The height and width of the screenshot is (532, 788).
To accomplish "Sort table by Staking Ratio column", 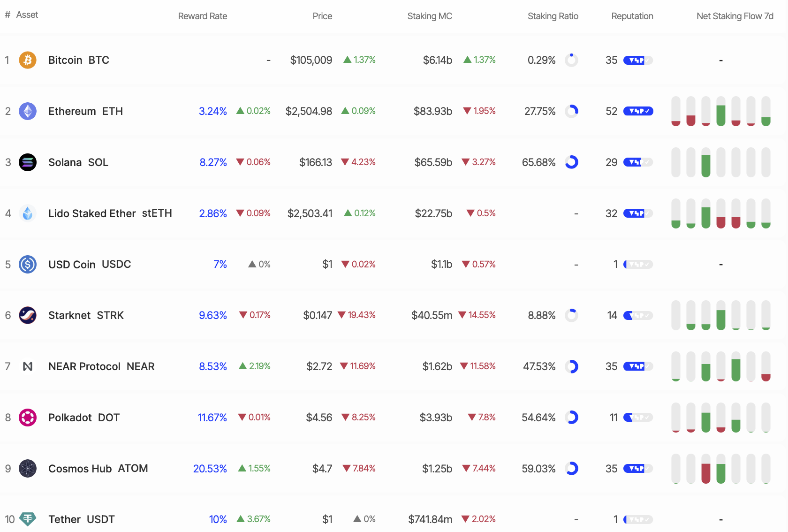I will pos(553,16).
